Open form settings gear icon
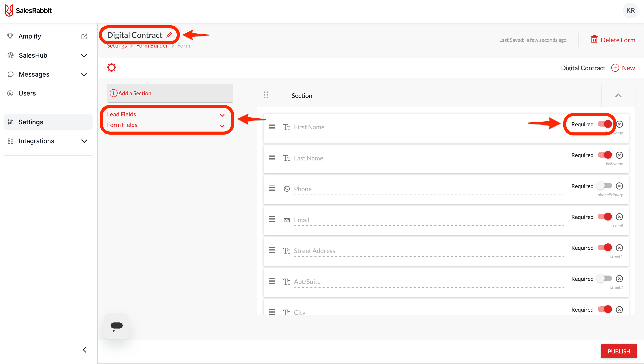This screenshot has height=364, width=644. tap(111, 68)
